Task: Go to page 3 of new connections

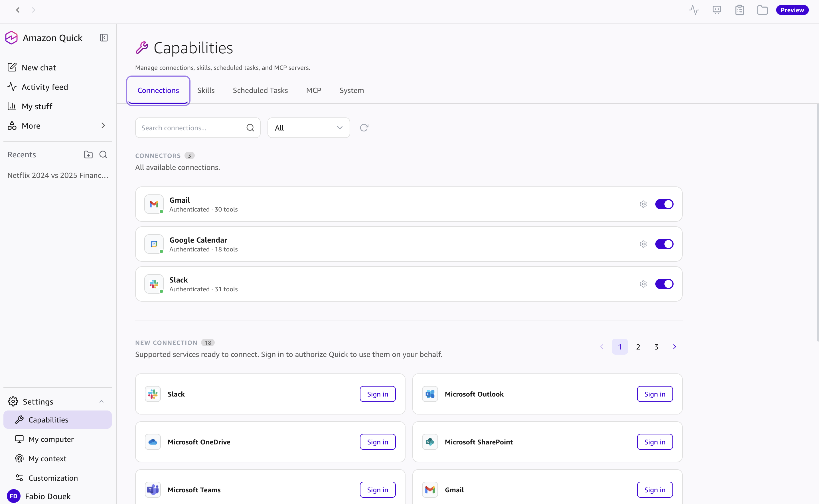Action: pyautogui.click(x=656, y=347)
